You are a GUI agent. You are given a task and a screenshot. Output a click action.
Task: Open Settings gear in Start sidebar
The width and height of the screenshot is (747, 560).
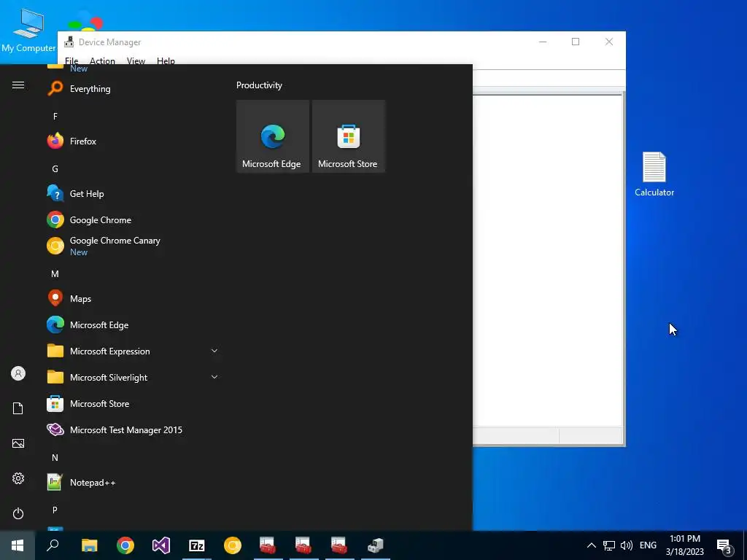pos(18,478)
